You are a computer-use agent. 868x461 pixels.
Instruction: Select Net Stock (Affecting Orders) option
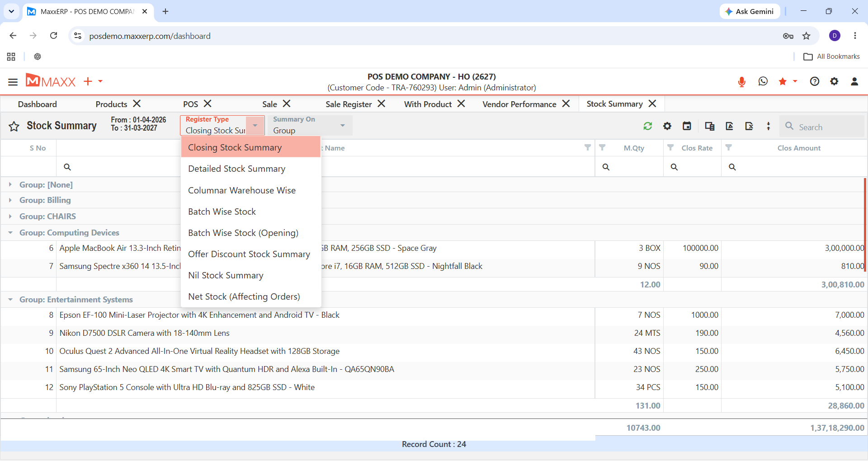251,296
